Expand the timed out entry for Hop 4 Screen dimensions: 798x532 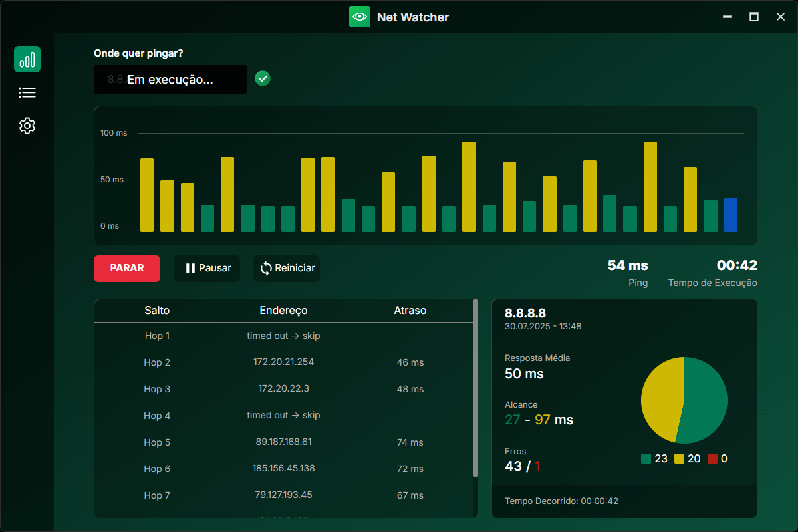point(284,415)
